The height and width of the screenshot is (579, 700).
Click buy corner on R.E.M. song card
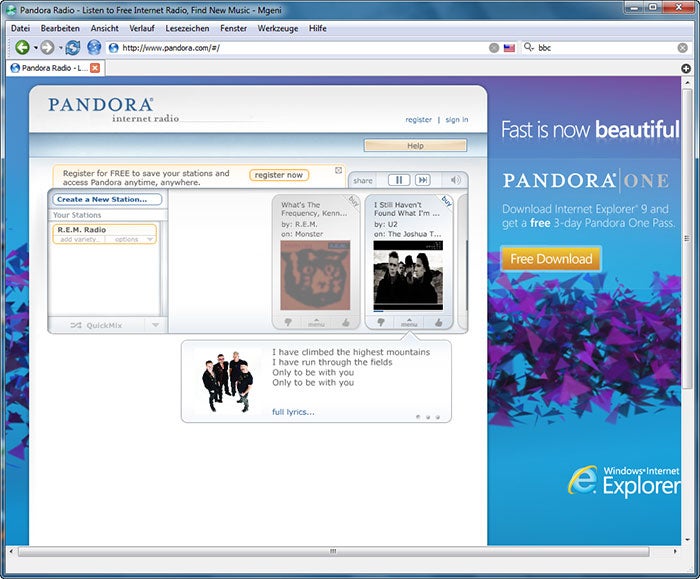pos(353,200)
